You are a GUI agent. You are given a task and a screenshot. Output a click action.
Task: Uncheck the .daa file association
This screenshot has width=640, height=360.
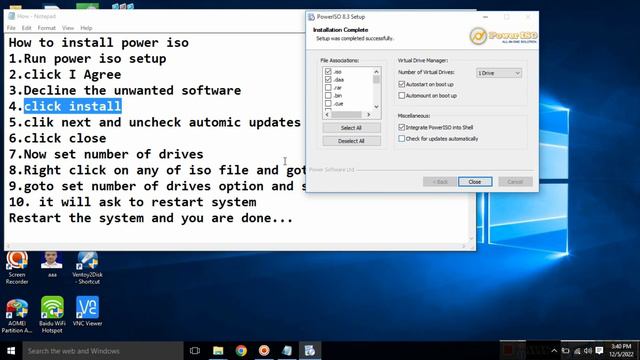tap(328, 79)
